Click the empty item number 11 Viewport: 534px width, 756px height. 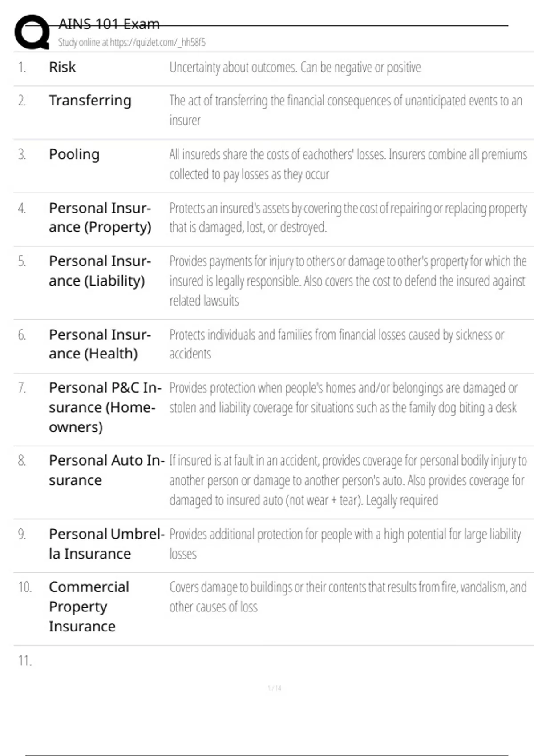tap(25, 661)
